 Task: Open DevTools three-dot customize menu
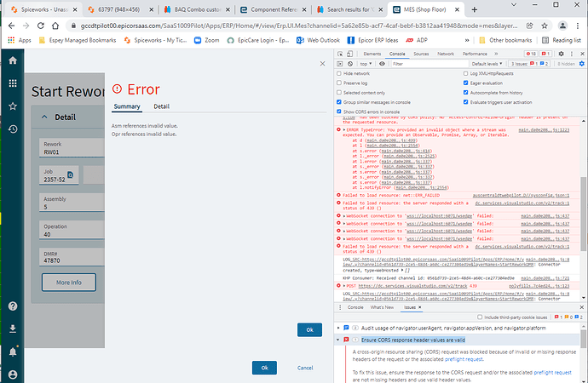[572, 54]
